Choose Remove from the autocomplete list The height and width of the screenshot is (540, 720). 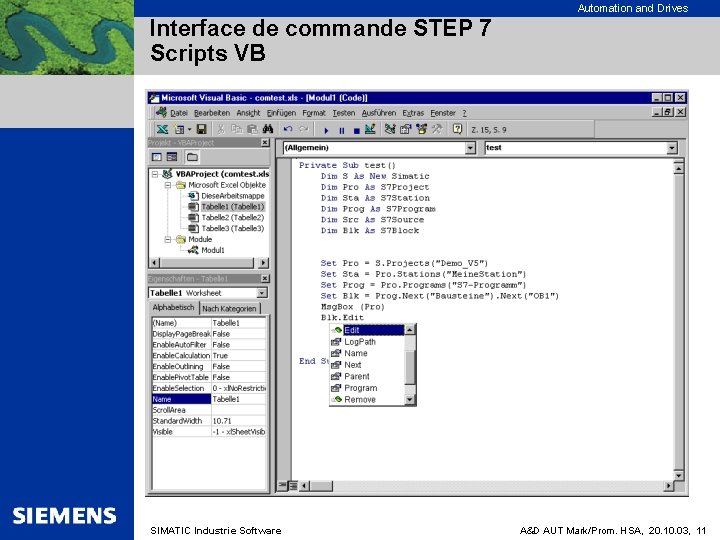pos(360,400)
